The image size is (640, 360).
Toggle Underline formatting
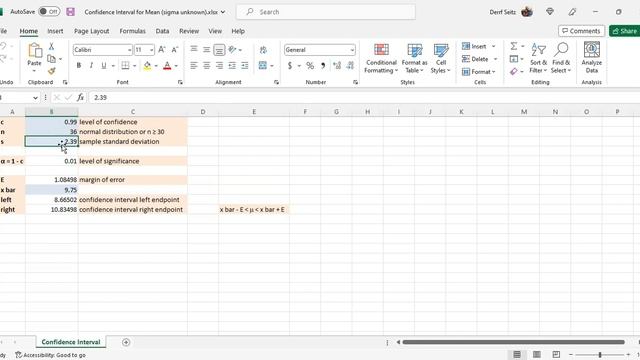tap(104, 65)
